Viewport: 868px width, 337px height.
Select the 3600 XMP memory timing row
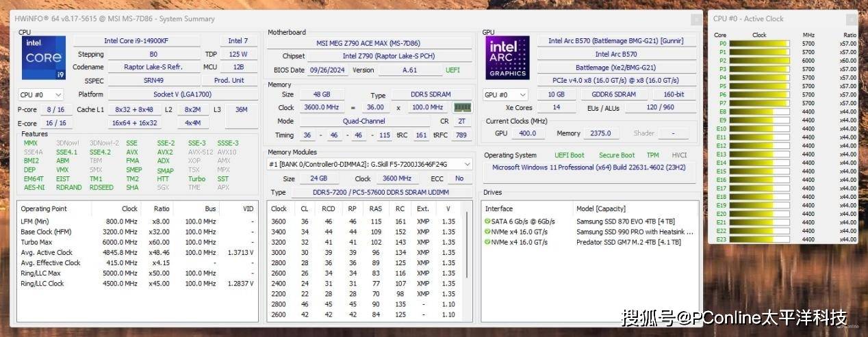[x=363, y=221]
